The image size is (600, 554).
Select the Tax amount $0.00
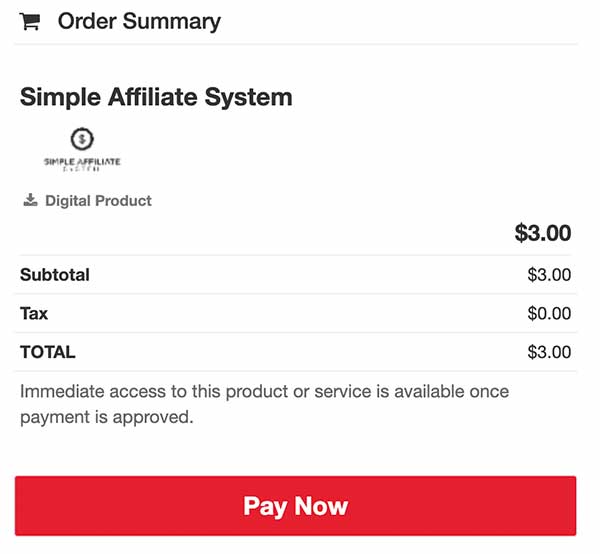click(549, 313)
